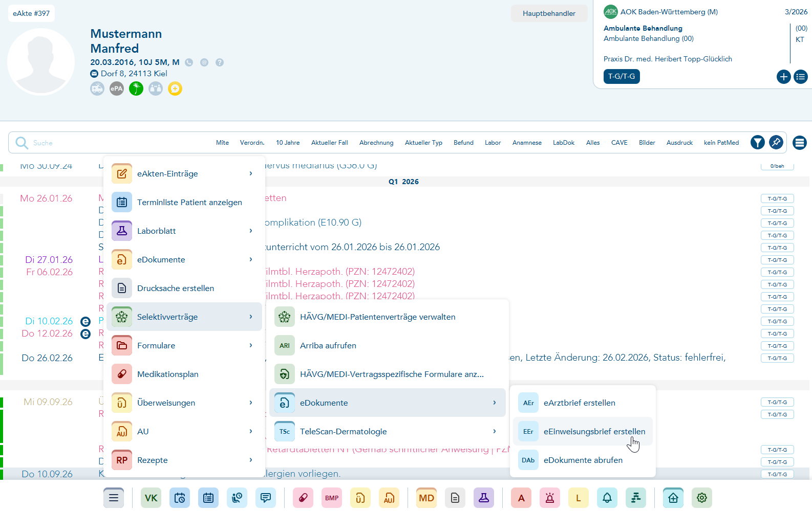Screen dimensions: 812x511
Task: Click the plus button in insurance card
Action: pos(784,77)
